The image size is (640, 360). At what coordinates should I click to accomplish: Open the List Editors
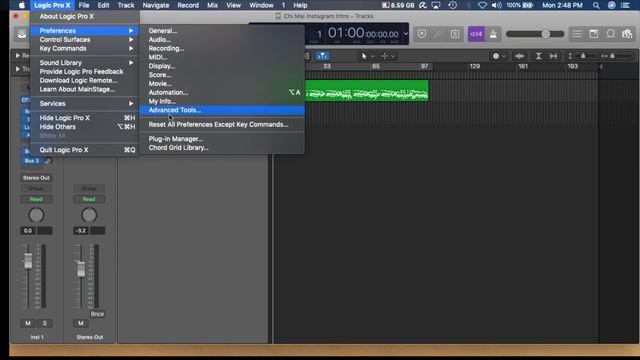[577, 34]
